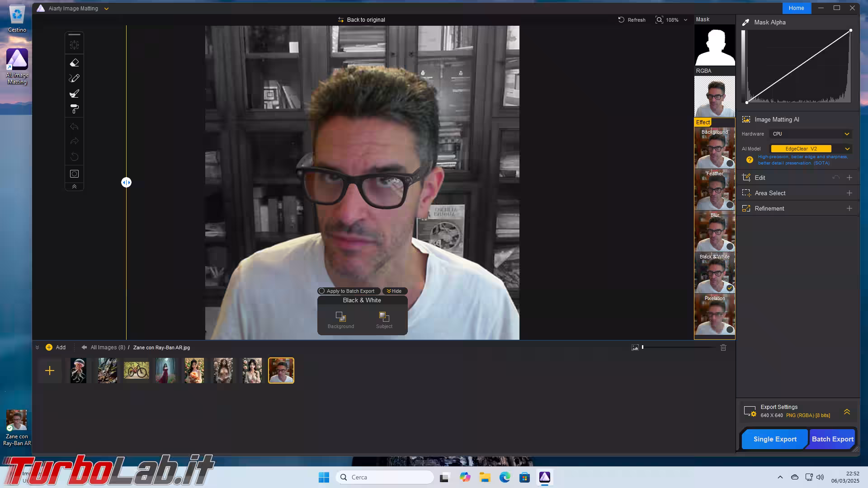Open the Home tab

tap(796, 8)
